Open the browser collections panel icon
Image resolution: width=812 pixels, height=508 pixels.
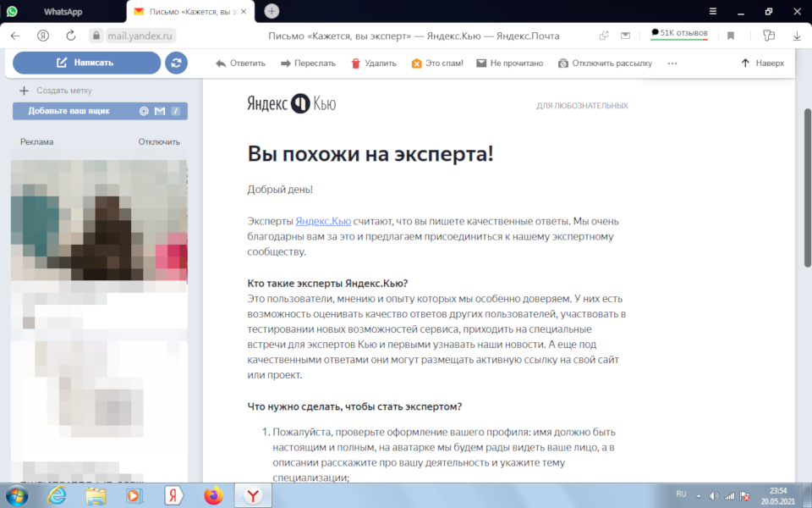pos(769,36)
